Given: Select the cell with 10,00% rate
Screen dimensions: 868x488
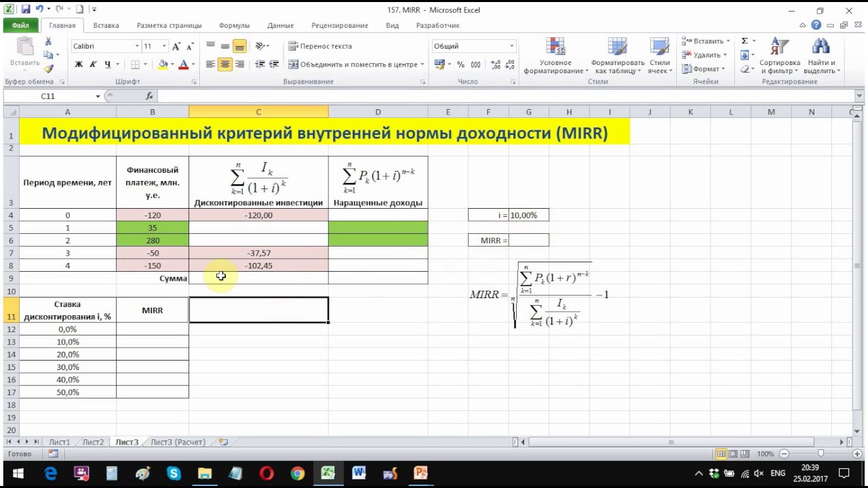Looking at the screenshot, I should tap(528, 215).
